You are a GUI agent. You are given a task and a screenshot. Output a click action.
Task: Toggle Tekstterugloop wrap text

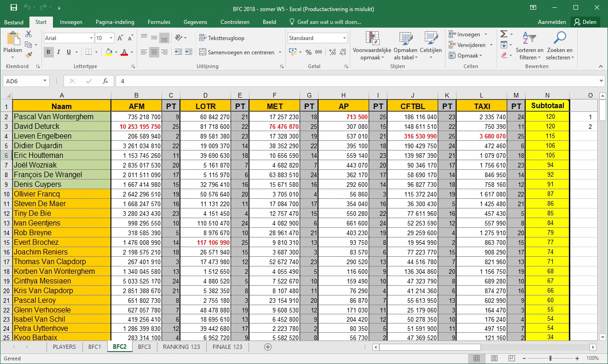[222, 38]
